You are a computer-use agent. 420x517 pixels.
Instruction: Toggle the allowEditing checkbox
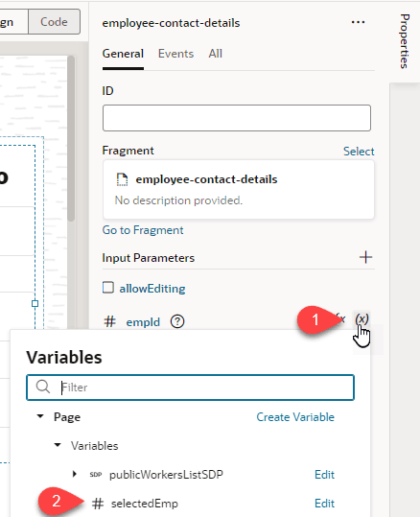(x=108, y=288)
